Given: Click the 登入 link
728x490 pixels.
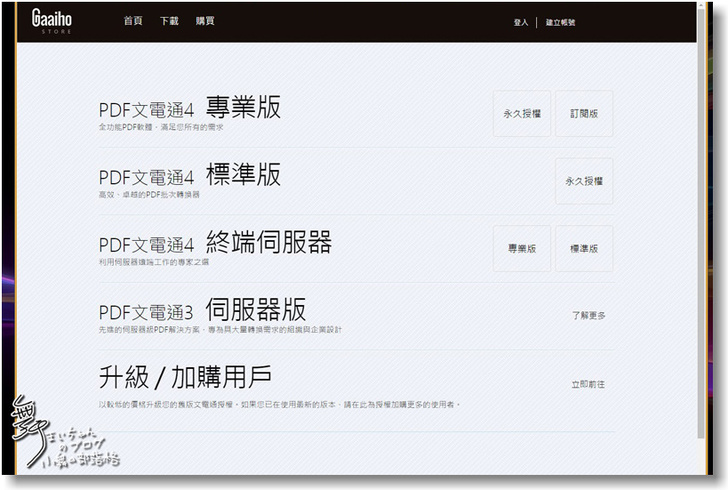Looking at the screenshot, I should (521, 22).
